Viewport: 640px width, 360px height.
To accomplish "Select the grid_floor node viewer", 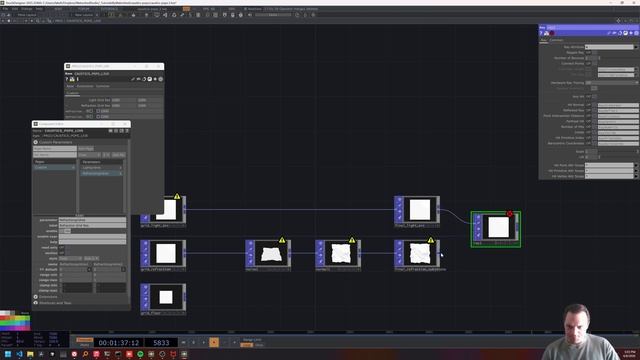I will [x=166, y=297].
